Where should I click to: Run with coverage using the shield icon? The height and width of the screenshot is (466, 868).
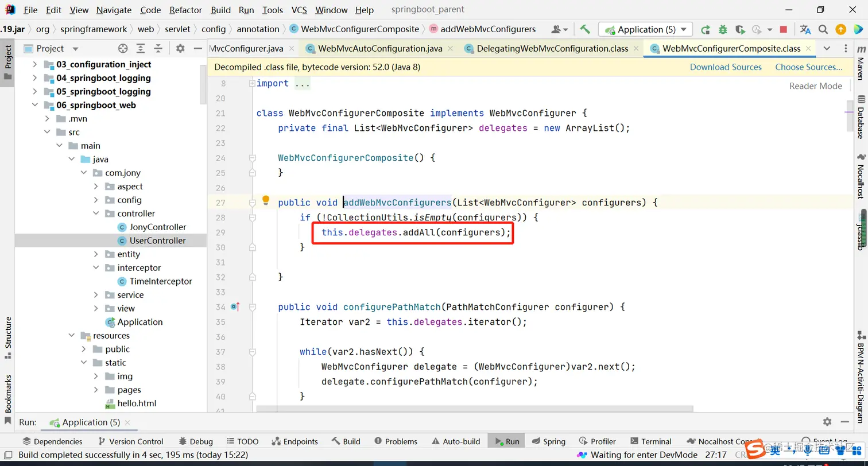click(740, 29)
